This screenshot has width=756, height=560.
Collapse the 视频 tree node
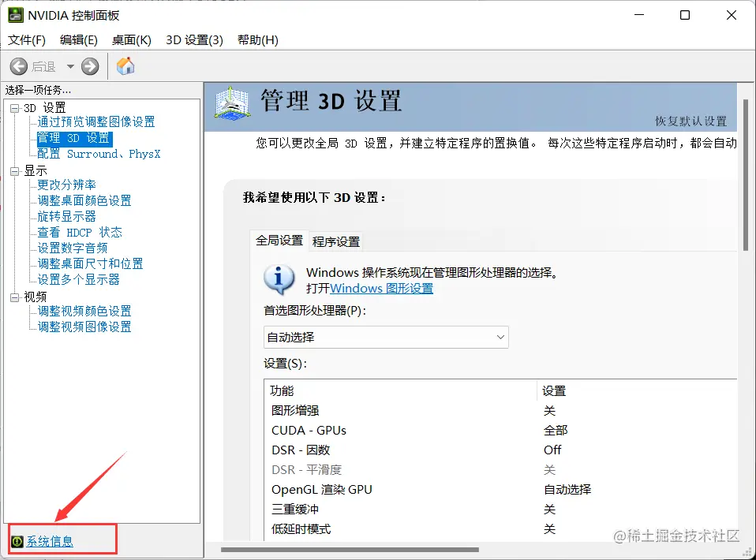15,297
